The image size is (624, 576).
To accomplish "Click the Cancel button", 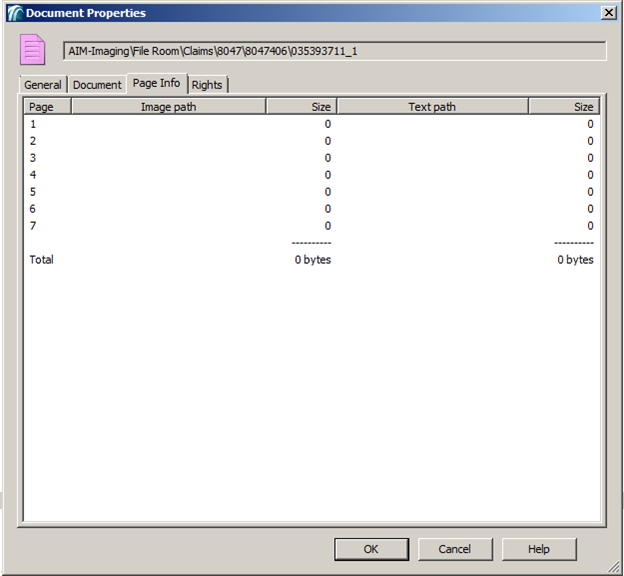I will (x=455, y=549).
